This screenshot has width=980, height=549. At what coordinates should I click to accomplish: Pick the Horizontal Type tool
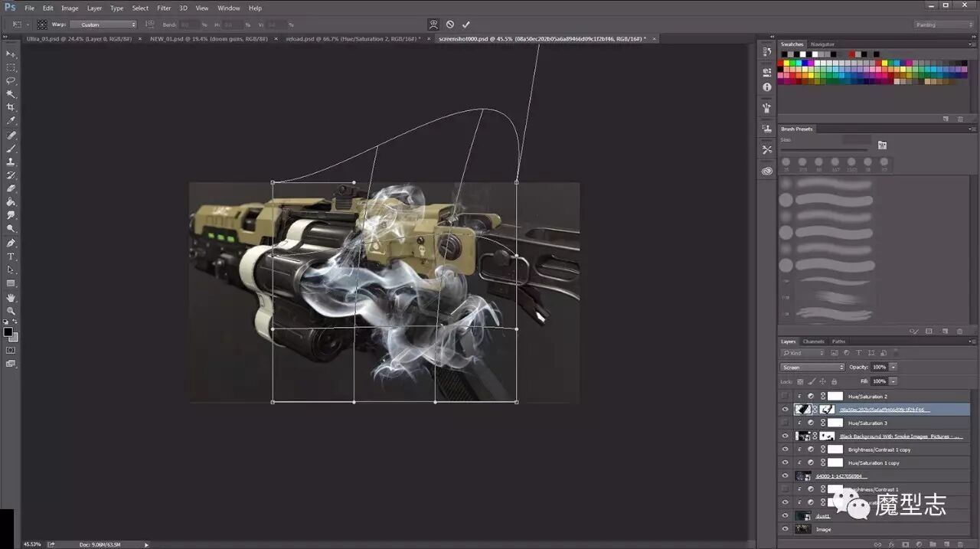(x=11, y=257)
